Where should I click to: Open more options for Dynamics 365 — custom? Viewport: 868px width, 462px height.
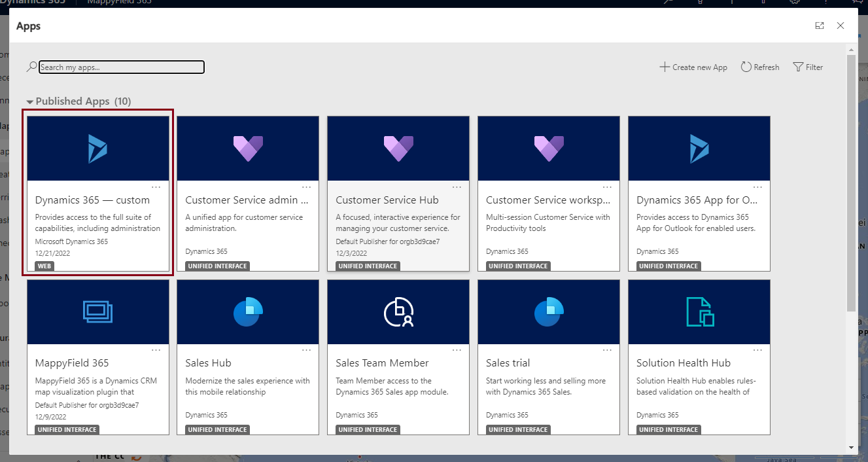click(156, 187)
